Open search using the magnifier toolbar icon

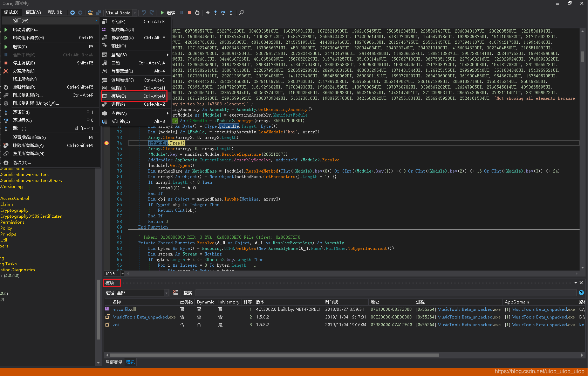click(241, 13)
